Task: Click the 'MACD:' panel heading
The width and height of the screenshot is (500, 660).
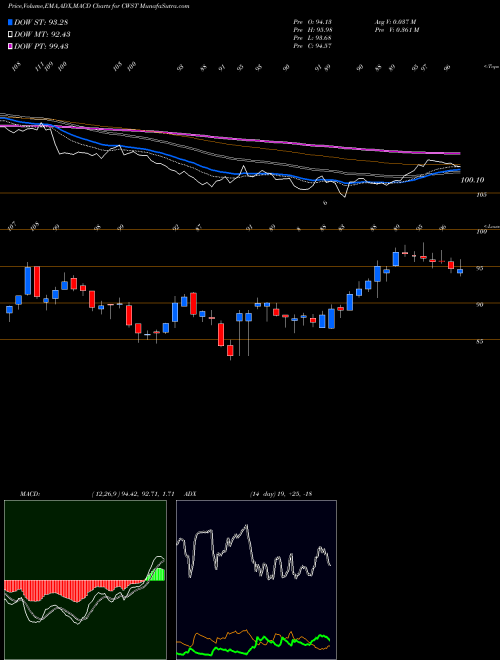Action: 29,494
